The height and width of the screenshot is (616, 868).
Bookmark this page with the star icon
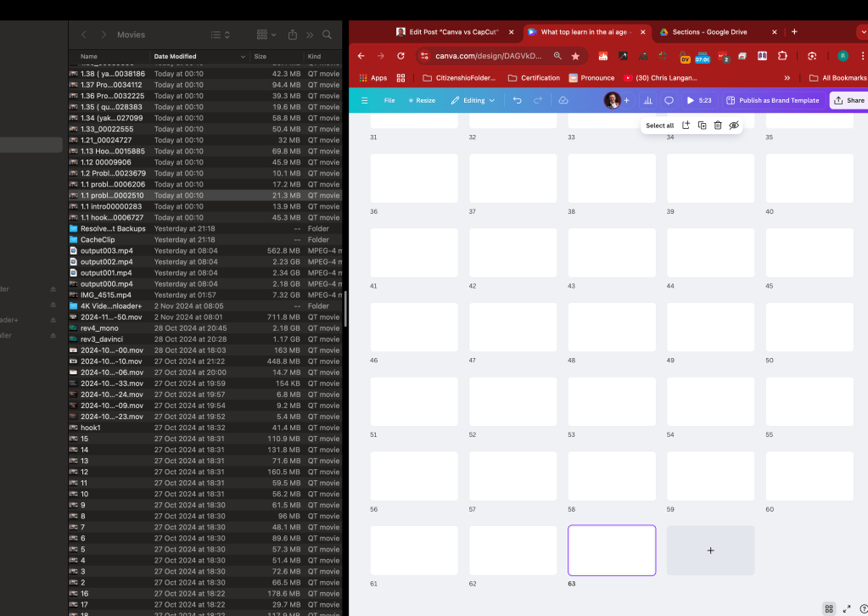coord(575,56)
